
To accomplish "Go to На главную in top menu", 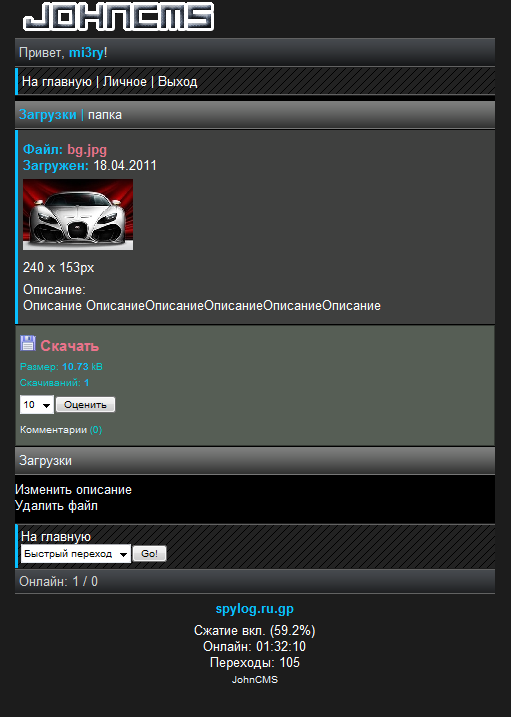I will [57, 82].
